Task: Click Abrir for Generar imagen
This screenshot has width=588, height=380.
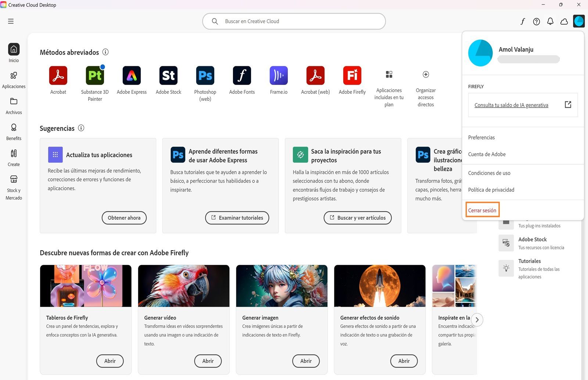Action: coord(306,361)
